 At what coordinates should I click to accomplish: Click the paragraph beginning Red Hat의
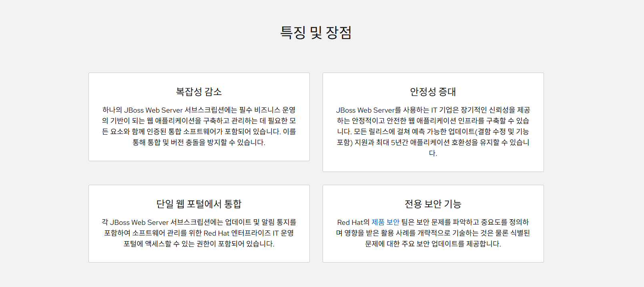[x=433, y=233]
